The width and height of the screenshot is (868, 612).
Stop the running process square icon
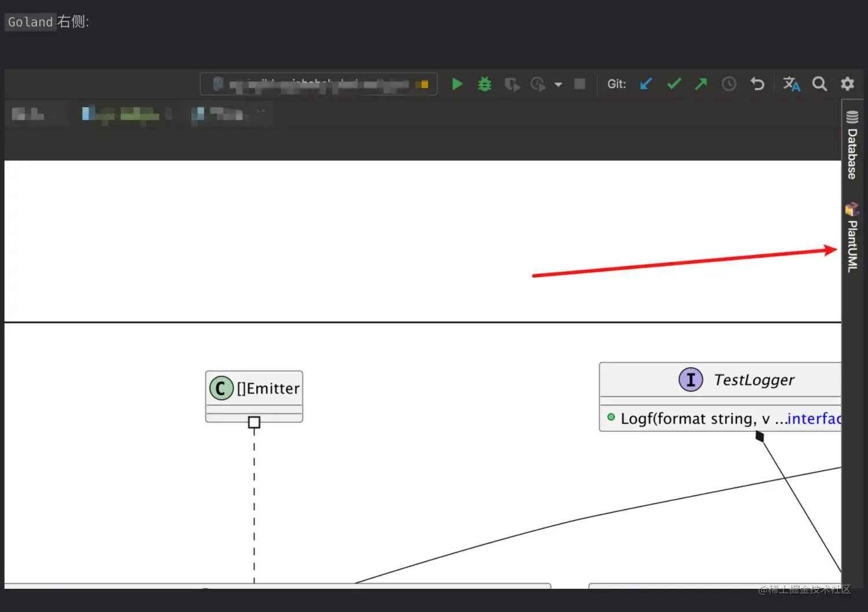click(579, 84)
